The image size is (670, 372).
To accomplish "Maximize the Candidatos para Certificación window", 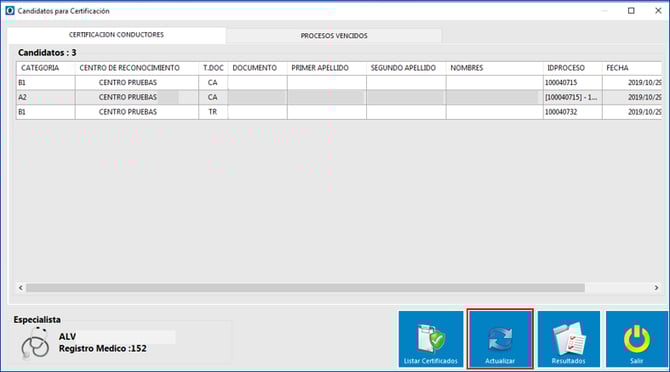I will pyautogui.click(x=631, y=11).
